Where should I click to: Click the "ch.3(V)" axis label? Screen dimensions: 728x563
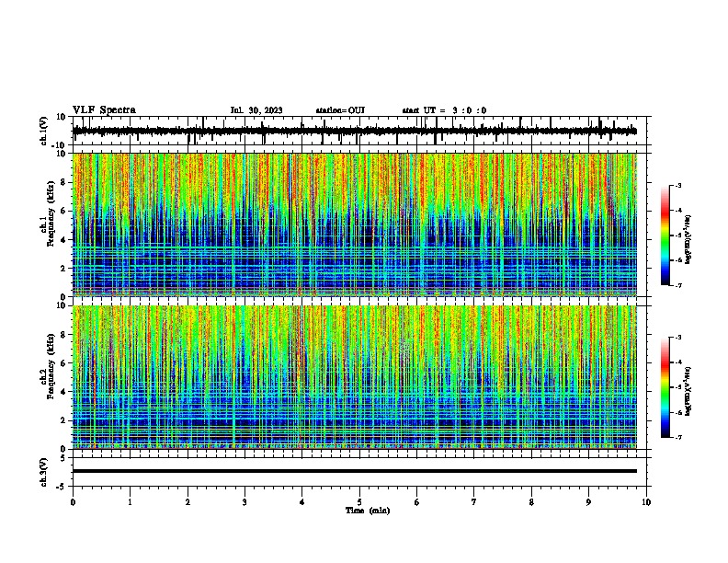coord(44,473)
